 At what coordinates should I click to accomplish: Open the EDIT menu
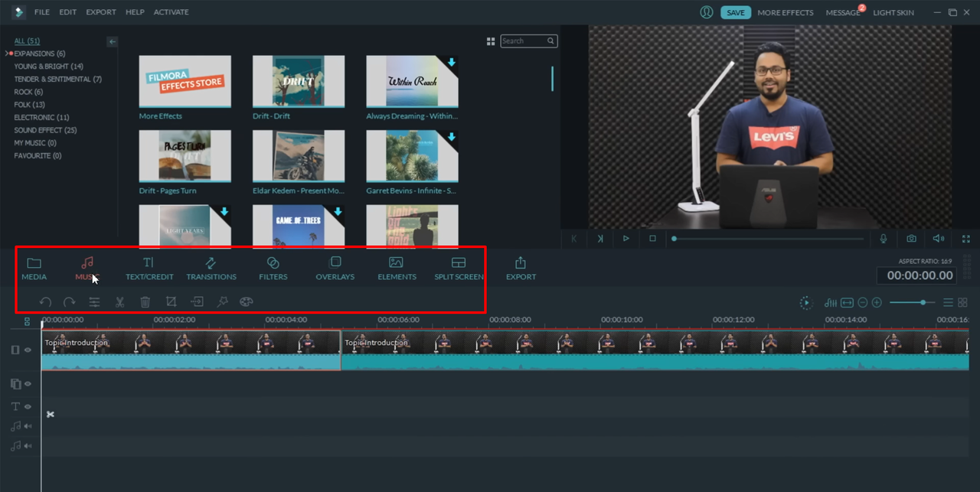click(67, 12)
